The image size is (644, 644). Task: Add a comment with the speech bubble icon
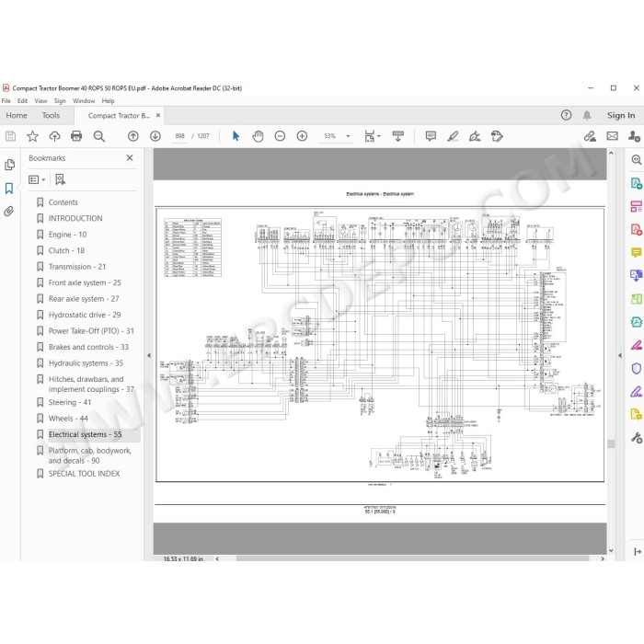[431, 136]
